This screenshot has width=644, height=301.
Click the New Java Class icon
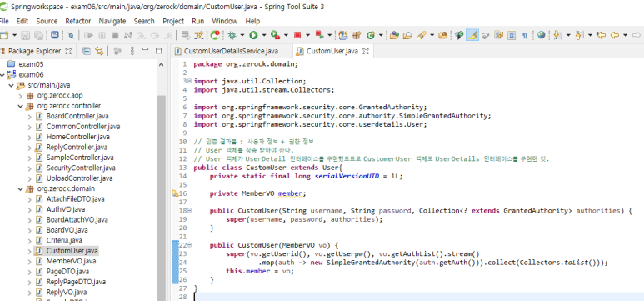(x=372, y=35)
